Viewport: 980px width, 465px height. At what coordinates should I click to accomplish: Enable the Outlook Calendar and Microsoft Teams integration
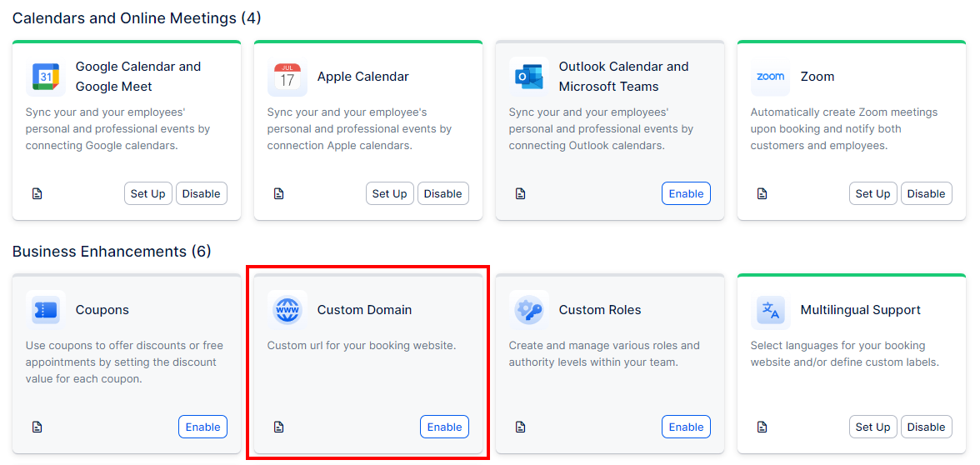[x=686, y=193]
